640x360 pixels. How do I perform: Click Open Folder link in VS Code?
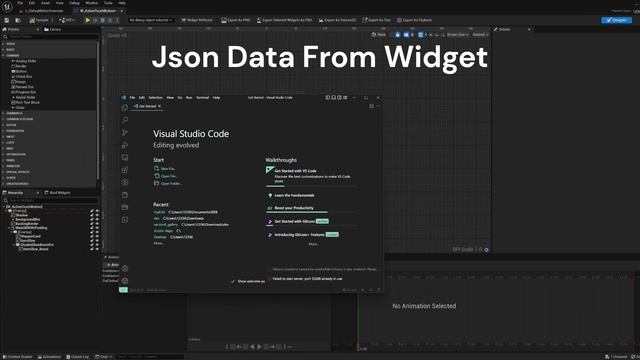pos(168,184)
